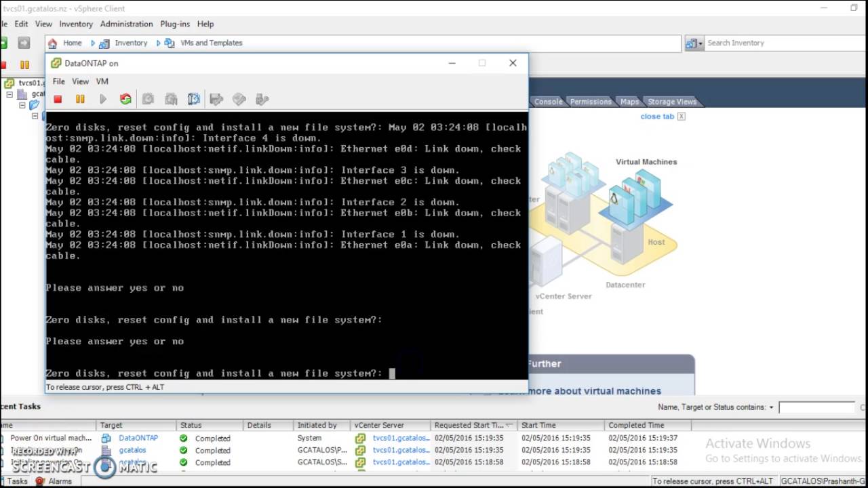
Task: Click the Reset VM icon in console toolbar
Action: pyautogui.click(x=125, y=100)
